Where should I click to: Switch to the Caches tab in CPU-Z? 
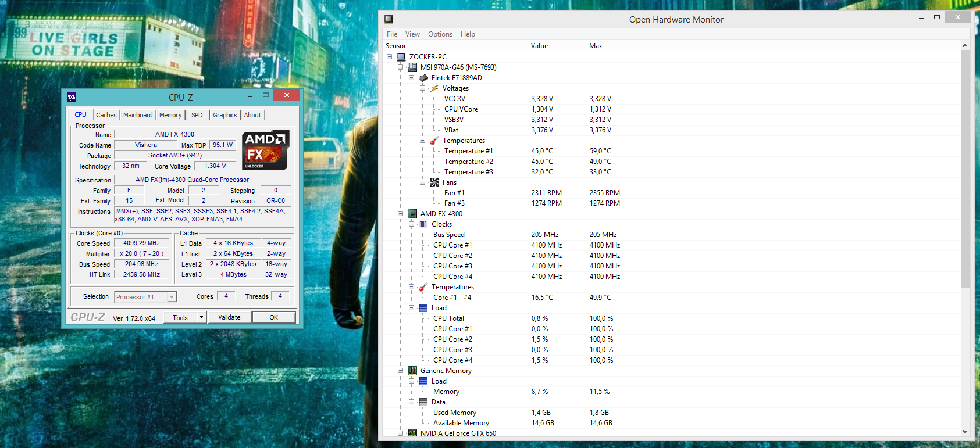click(106, 115)
